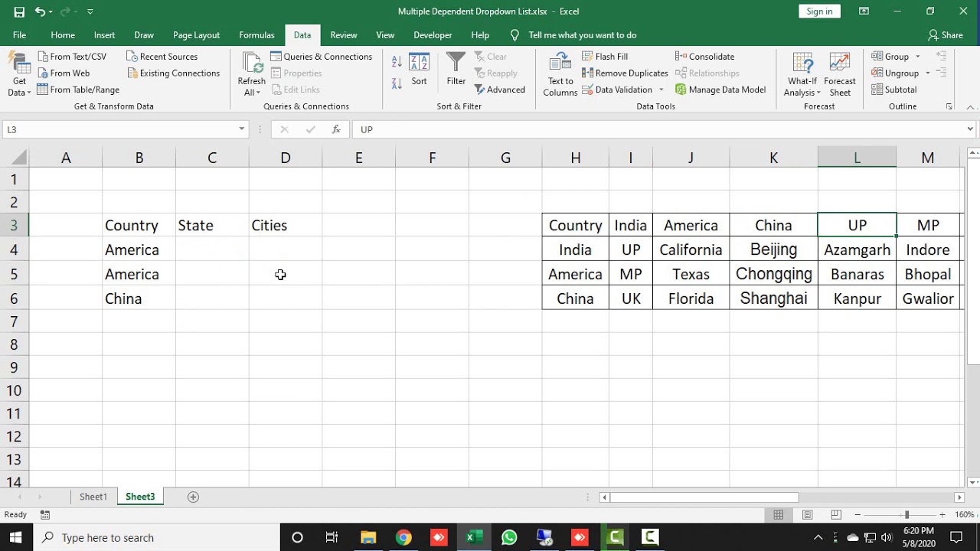Open Chrome from the taskbar
Screen dimensions: 980x551
403,537
